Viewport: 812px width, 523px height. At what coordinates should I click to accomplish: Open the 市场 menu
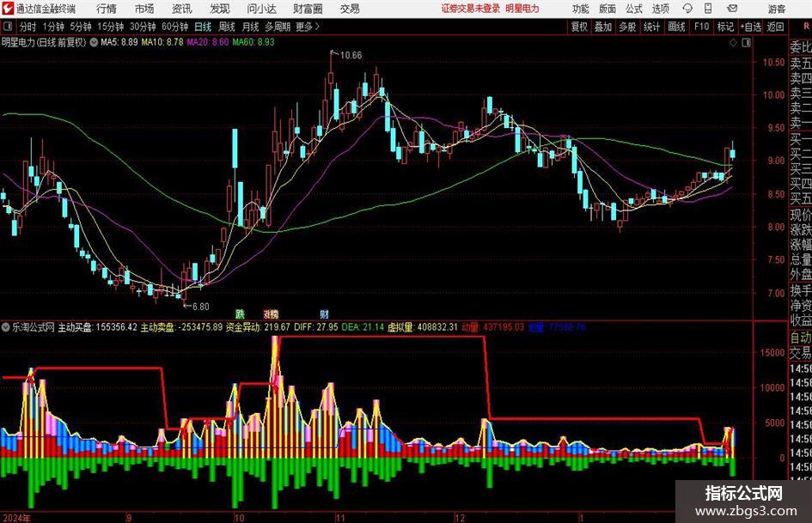point(144,9)
